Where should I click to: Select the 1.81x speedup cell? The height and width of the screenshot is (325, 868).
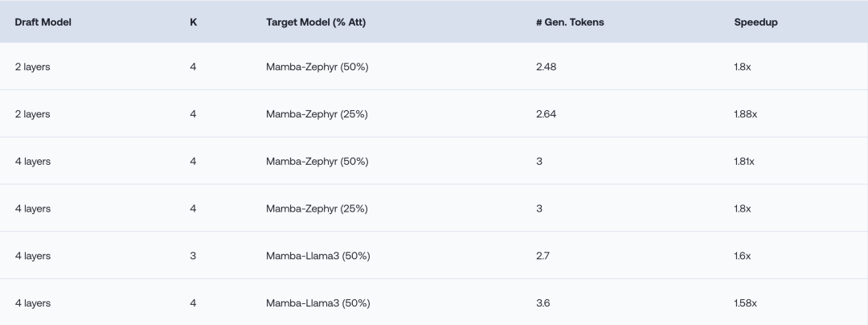click(743, 162)
